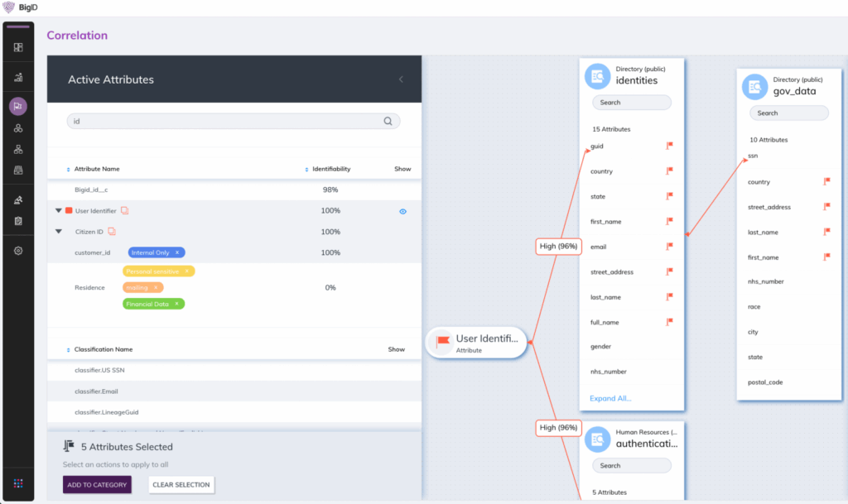Viewport: 848px width, 504px height.
Task: Collapse the Active Attributes panel chevron
Action: (x=401, y=79)
